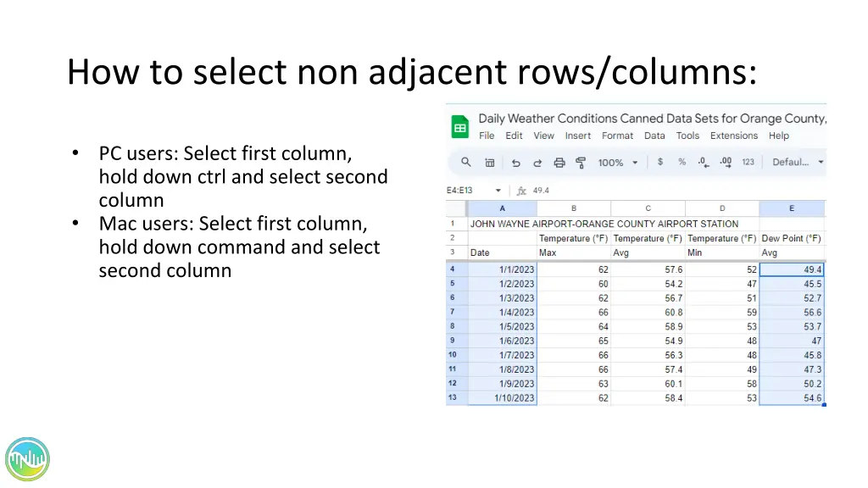This screenshot has width=868, height=488.
Task: Decrease decimal places icon
Action: pyautogui.click(x=704, y=162)
